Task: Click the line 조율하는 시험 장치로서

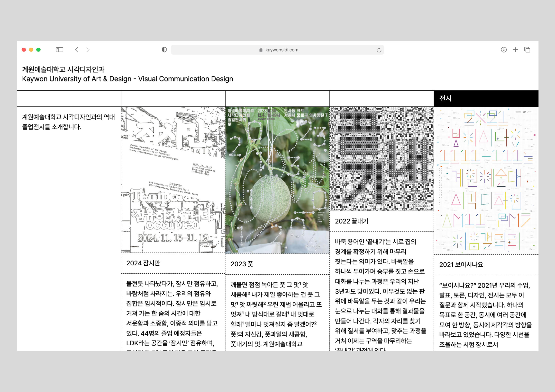Action: point(469,345)
